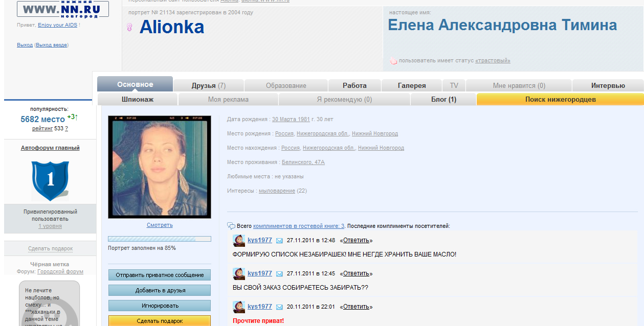This screenshot has height=326, width=644.
Task: Click the Alionka profile name heading
Action: [x=172, y=27]
